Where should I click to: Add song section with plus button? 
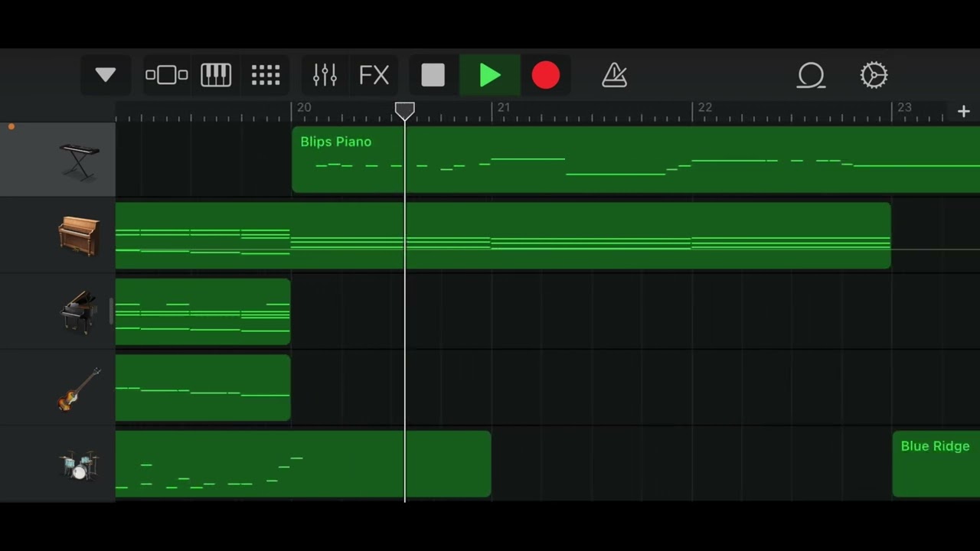[963, 112]
